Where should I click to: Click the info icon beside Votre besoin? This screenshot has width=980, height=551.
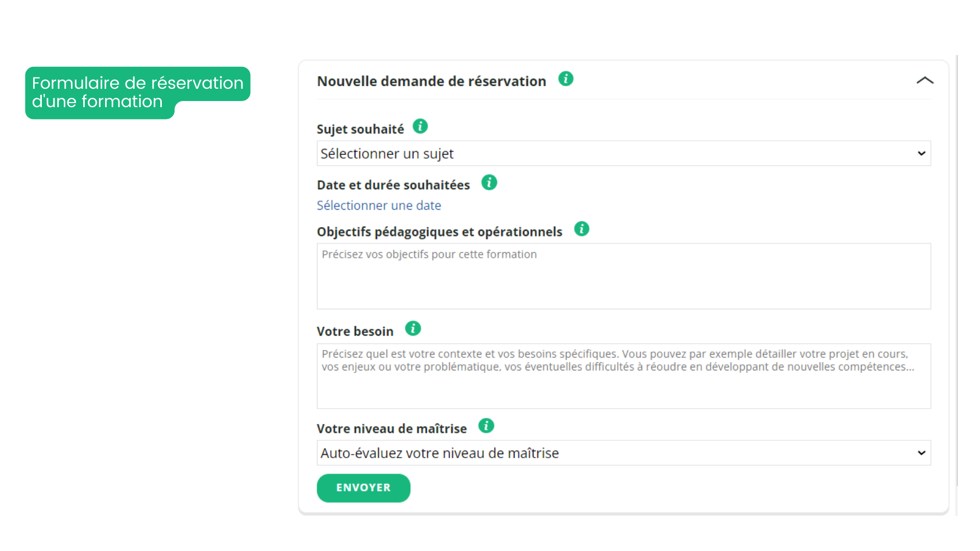click(x=413, y=329)
